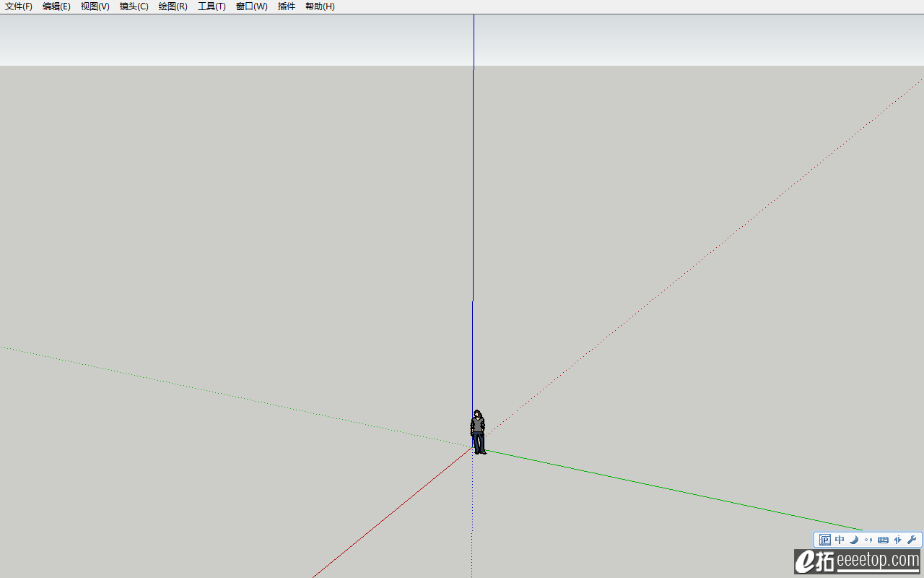This screenshot has width=924, height=578.
Task: Click the traditional/simplified switch arrows icon
Action: pyautogui.click(x=898, y=540)
